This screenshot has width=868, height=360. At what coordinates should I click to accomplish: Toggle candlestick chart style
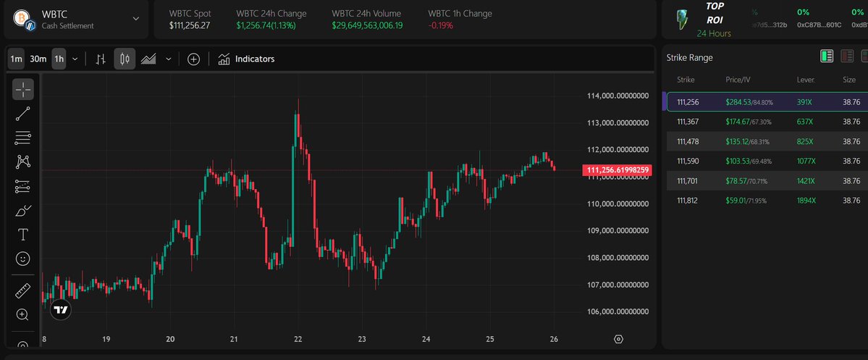point(124,59)
